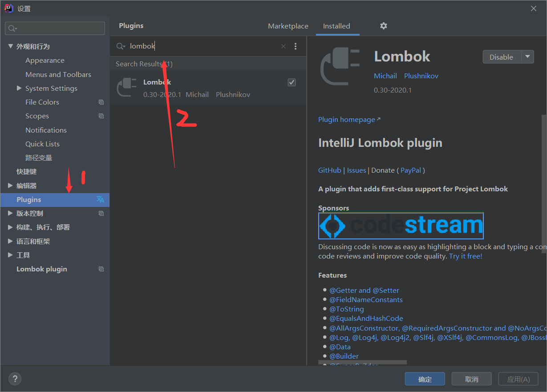Open Quick Lists settings
The width and height of the screenshot is (547, 392).
[42, 144]
